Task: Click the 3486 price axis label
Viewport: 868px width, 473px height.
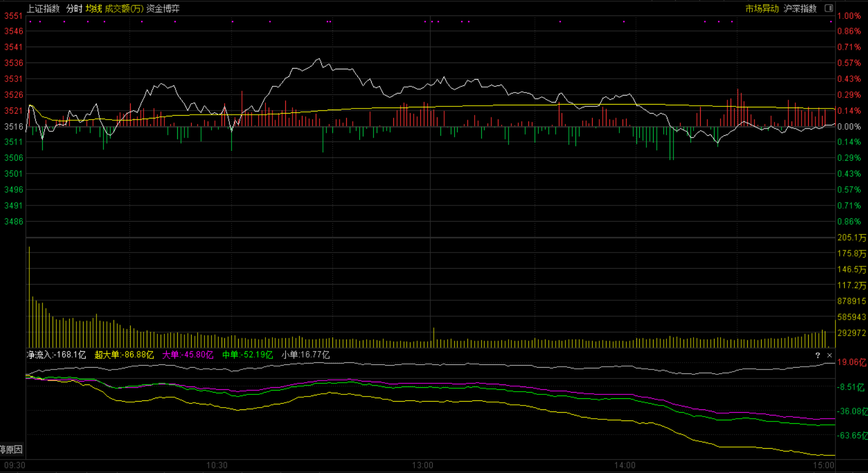Action: (x=14, y=222)
